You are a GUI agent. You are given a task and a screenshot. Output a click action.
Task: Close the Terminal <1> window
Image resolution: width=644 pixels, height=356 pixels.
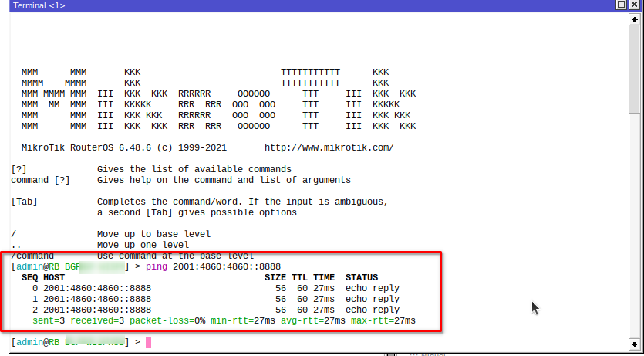pos(635,5)
